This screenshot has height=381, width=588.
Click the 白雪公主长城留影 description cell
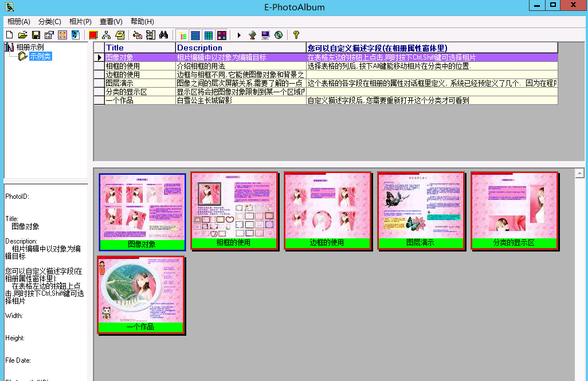coord(241,100)
